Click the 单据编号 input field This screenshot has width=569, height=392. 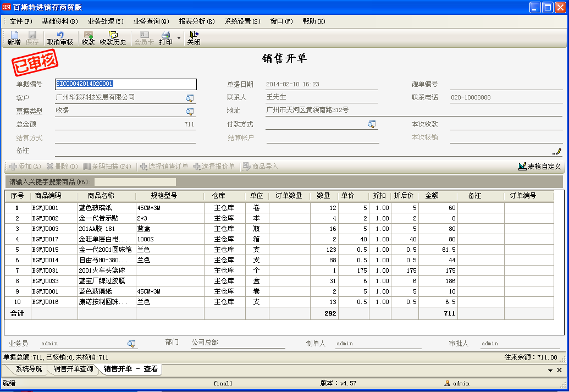(126, 84)
